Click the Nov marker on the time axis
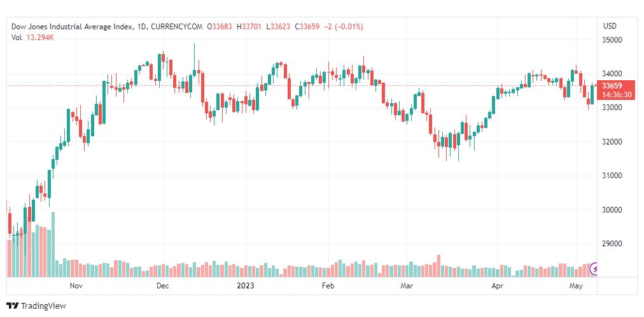 pyautogui.click(x=76, y=285)
